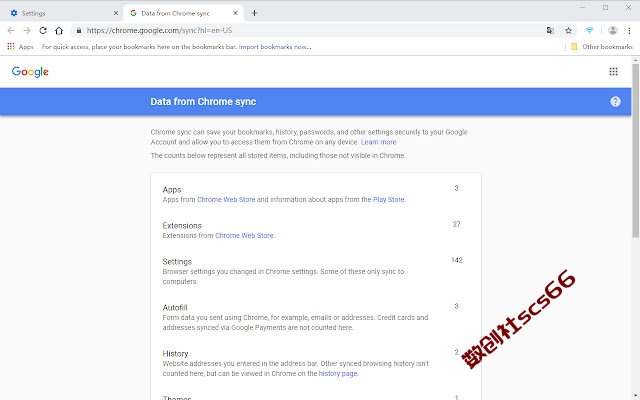Open the Other bookmarks folder
Screen dimensions: 640x400
(602, 47)
